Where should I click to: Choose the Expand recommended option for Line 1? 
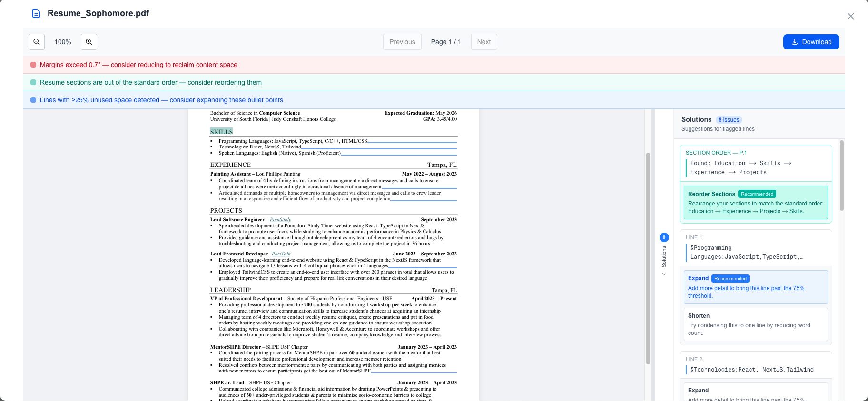click(x=756, y=287)
